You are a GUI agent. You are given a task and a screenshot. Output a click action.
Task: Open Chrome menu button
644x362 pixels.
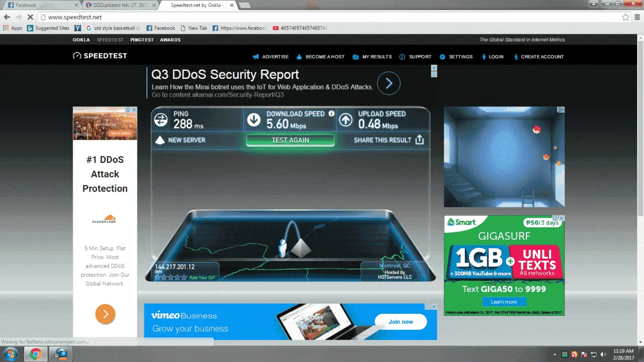[x=637, y=17]
